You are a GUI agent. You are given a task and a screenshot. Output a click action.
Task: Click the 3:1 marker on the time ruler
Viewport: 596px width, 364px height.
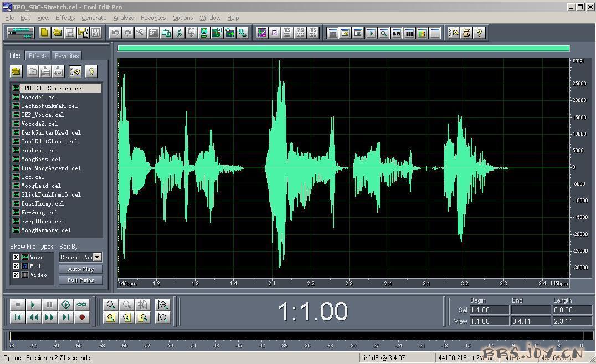pos(426,283)
